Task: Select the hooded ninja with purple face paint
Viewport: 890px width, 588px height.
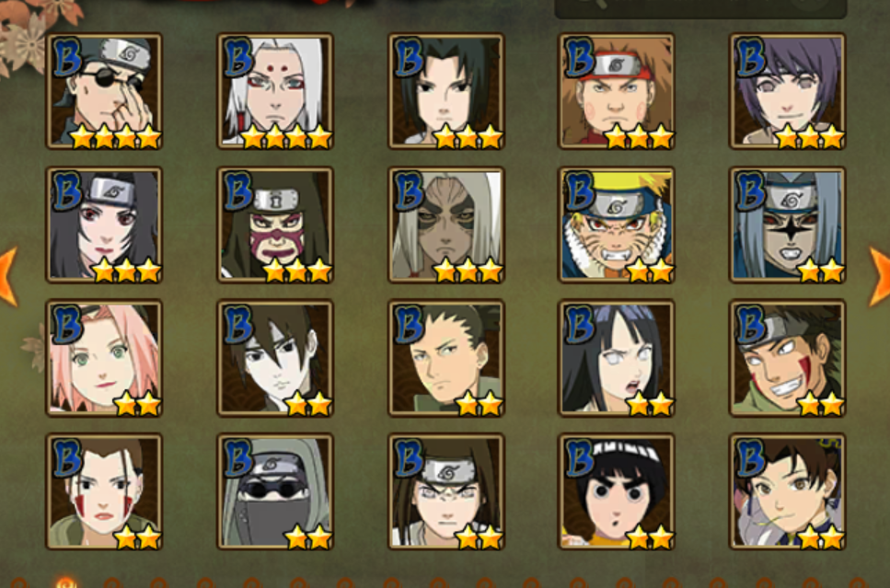Action: click(275, 225)
